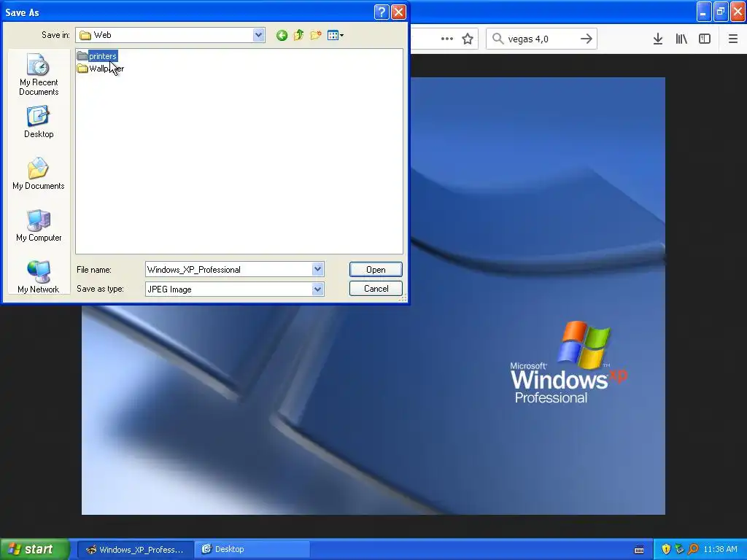Image resolution: width=747 pixels, height=560 pixels.
Task: Minimize the browser window
Action: pos(704,12)
